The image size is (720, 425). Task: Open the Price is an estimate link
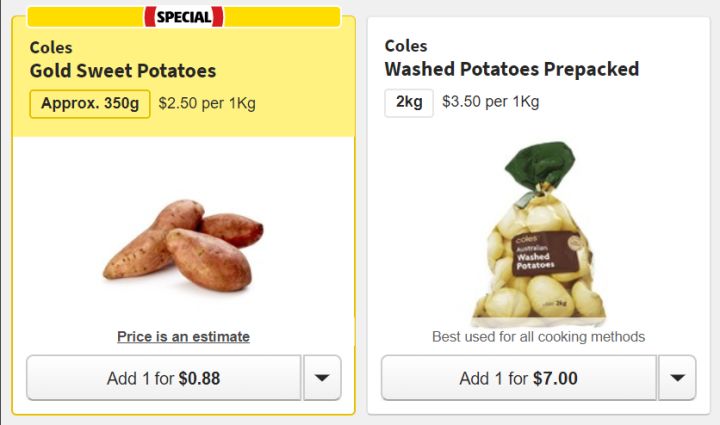click(183, 337)
